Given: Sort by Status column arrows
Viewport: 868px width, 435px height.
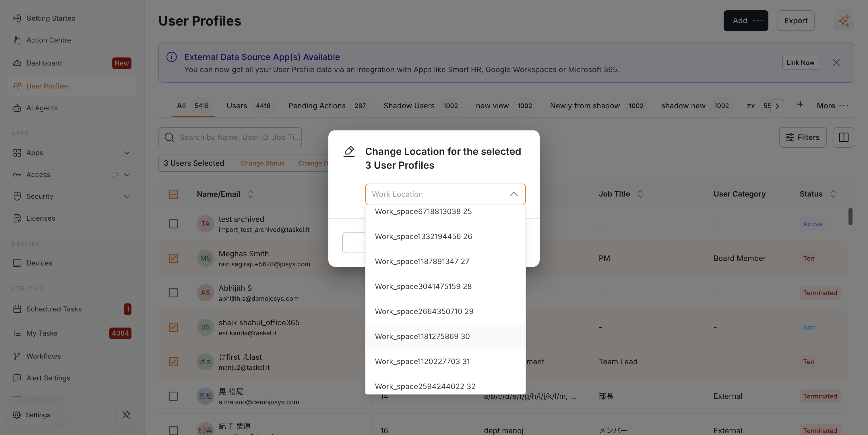Looking at the screenshot, I should coord(833,194).
